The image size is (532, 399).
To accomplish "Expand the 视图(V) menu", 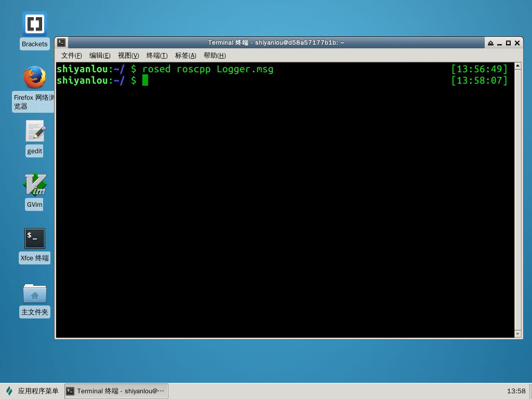I will (x=128, y=56).
